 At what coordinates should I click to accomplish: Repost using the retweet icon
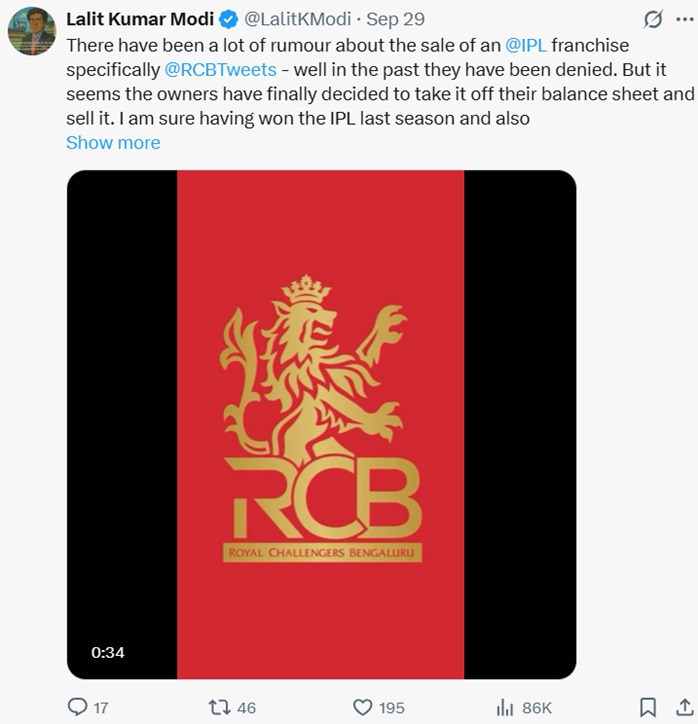coord(219,707)
